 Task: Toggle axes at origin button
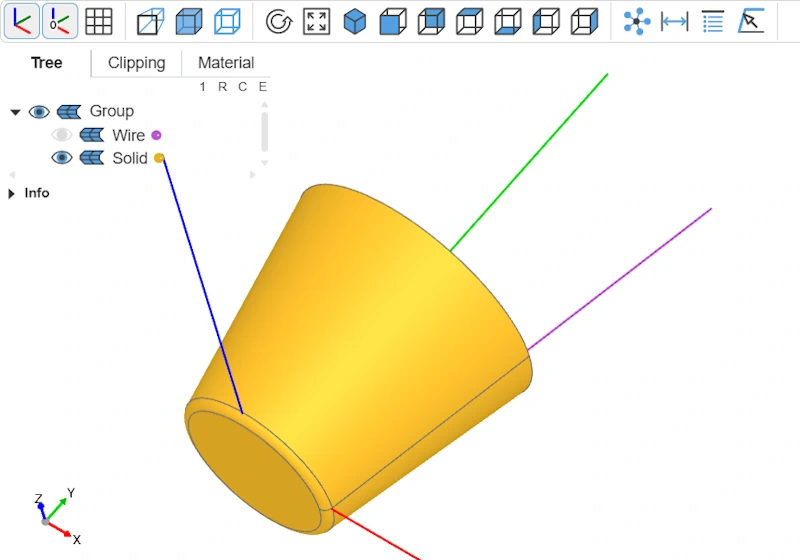click(x=60, y=21)
